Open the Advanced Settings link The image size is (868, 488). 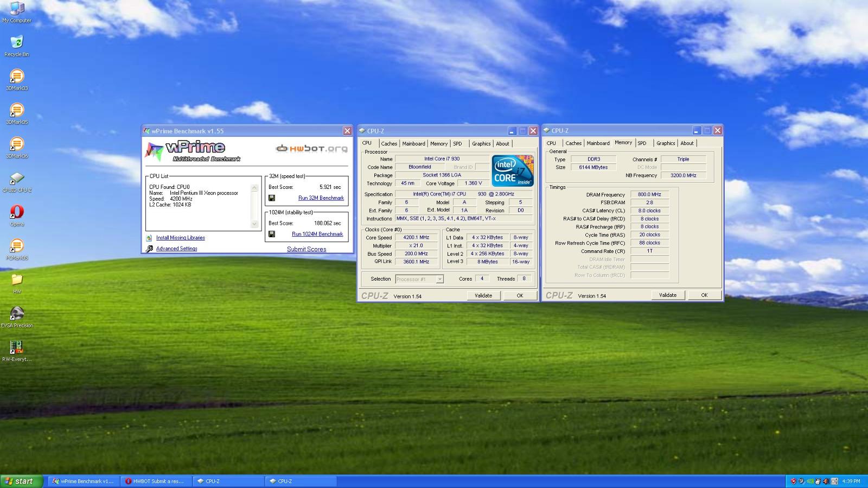(x=177, y=249)
